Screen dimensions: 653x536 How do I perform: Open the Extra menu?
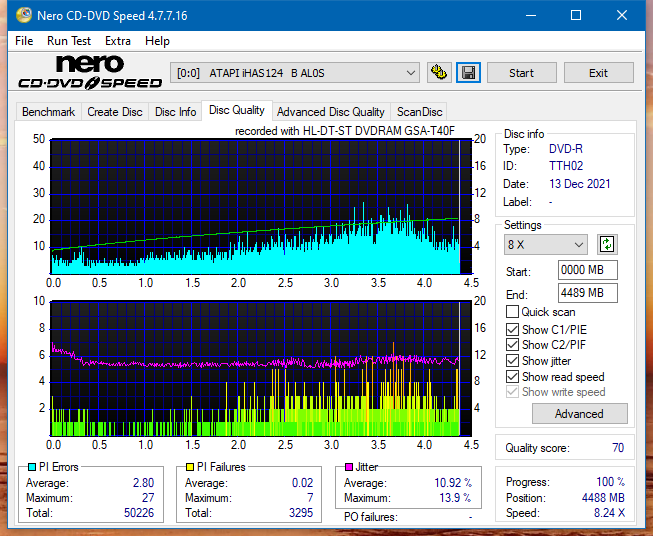click(x=118, y=41)
